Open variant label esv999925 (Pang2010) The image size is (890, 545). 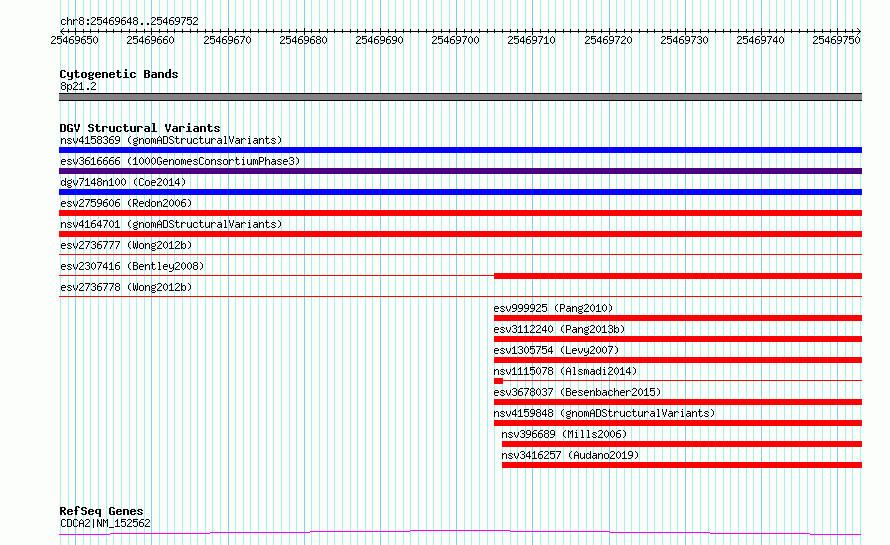[x=553, y=308]
